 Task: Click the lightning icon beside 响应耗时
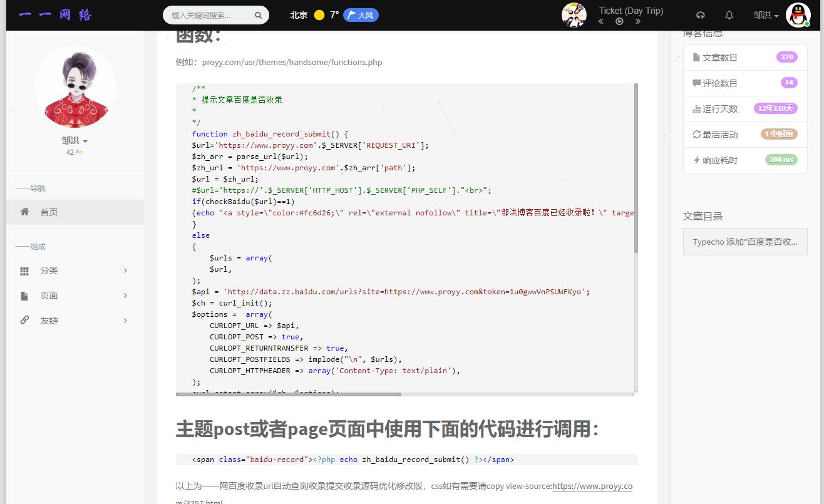696,160
